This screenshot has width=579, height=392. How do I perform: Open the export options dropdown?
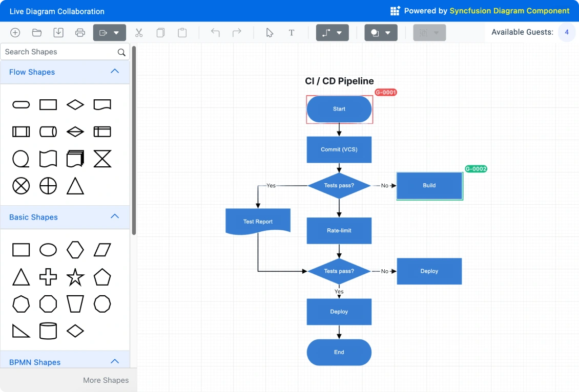(x=117, y=32)
